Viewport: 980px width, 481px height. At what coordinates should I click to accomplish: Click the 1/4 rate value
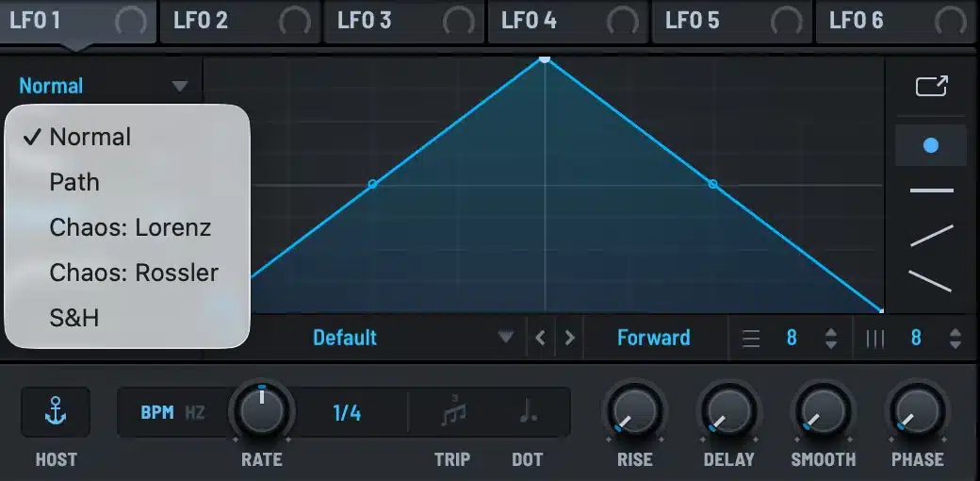pos(347,413)
